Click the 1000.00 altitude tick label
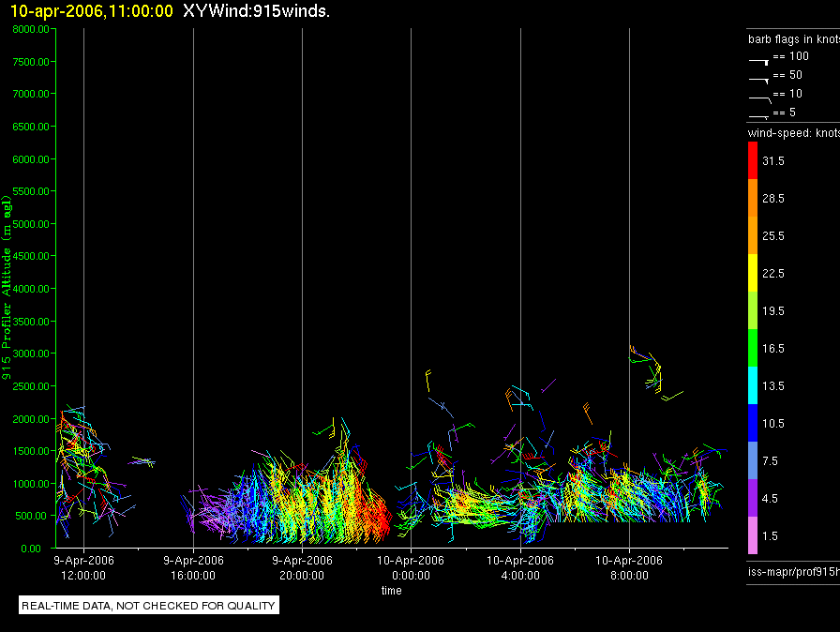This screenshot has width=840, height=632. click(31, 484)
